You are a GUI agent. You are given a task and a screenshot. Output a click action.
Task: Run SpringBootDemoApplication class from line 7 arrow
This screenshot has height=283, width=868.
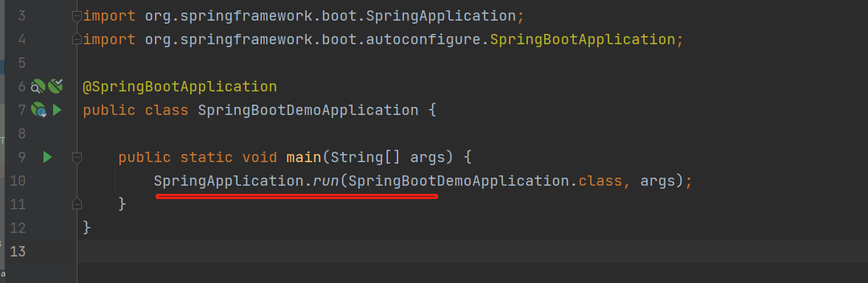(57, 111)
